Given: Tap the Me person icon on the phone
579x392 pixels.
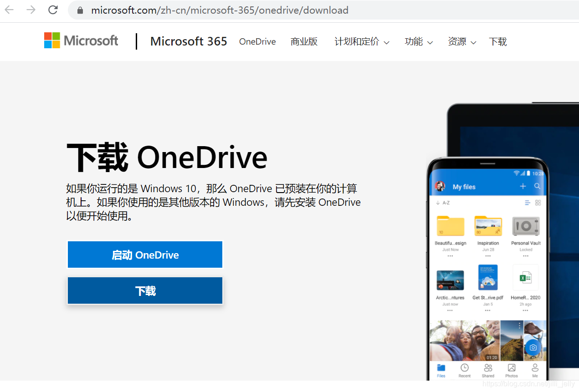Looking at the screenshot, I should click(535, 367).
